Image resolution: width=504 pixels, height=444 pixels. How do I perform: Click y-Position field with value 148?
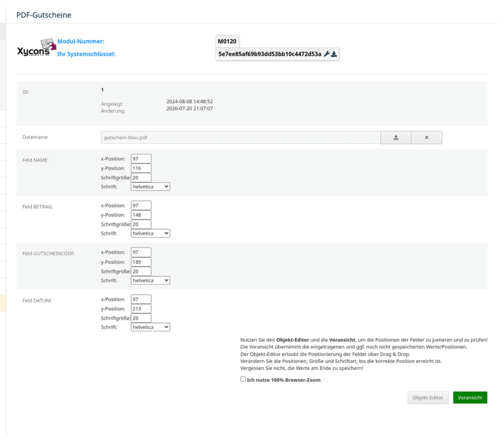tap(141, 215)
